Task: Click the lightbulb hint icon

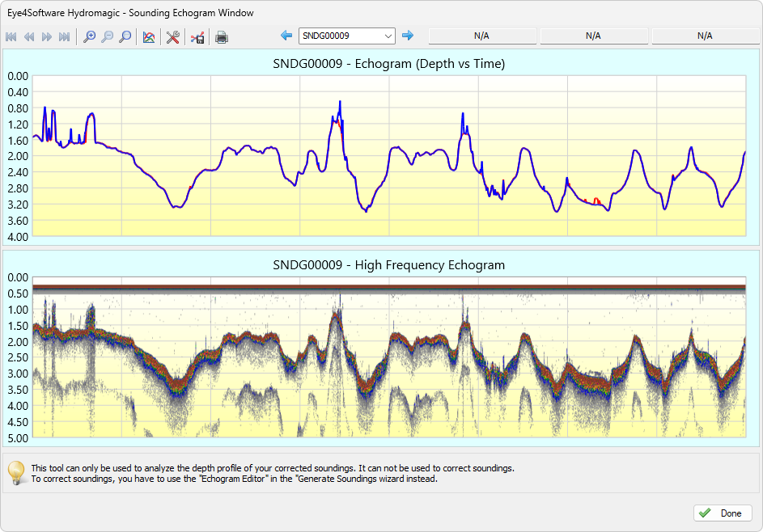Action: point(16,473)
